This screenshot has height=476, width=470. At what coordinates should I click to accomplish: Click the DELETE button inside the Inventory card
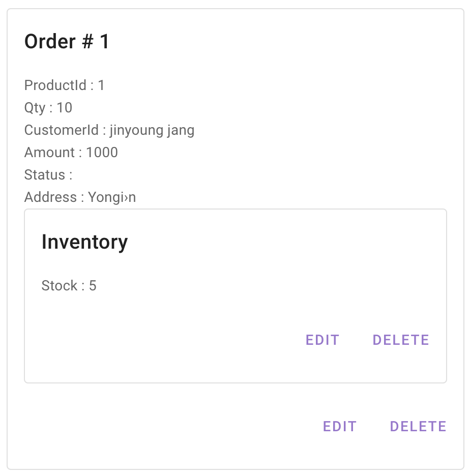coord(400,340)
